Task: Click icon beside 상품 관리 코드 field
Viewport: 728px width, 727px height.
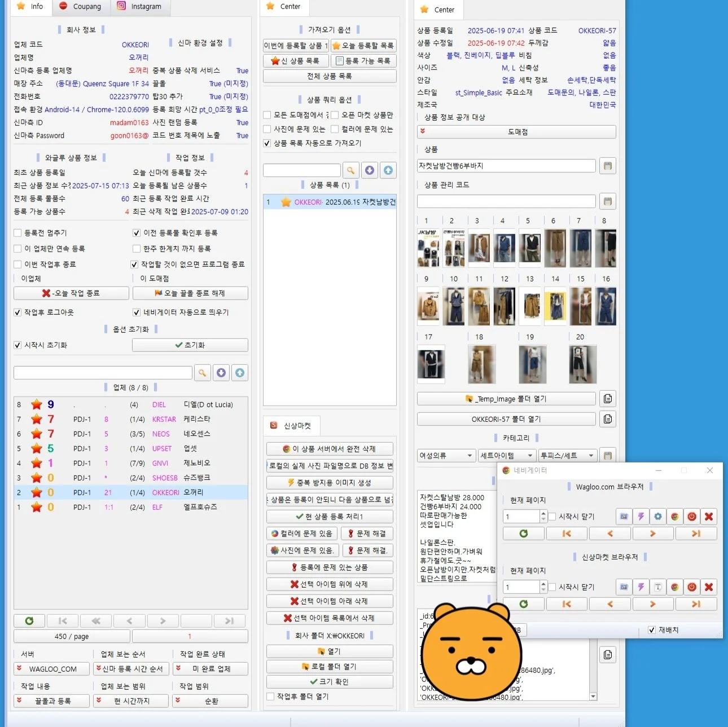Action: [x=607, y=201]
